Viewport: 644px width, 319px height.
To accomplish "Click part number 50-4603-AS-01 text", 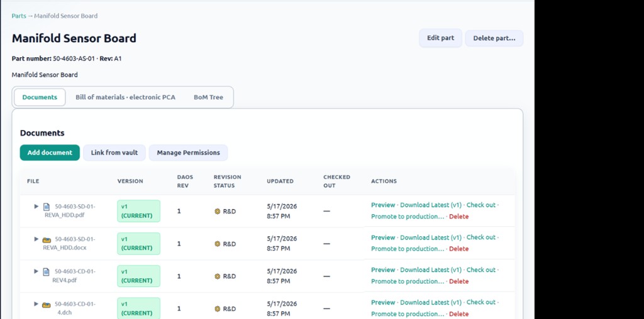I will 74,58.
